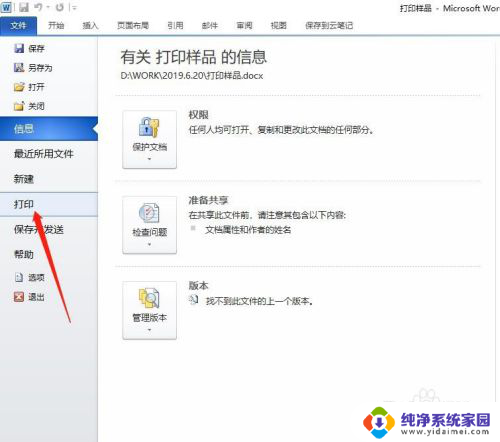Click the 权限 heading
This screenshot has width=500, height=442.
pyautogui.click(x=199, y=115)
